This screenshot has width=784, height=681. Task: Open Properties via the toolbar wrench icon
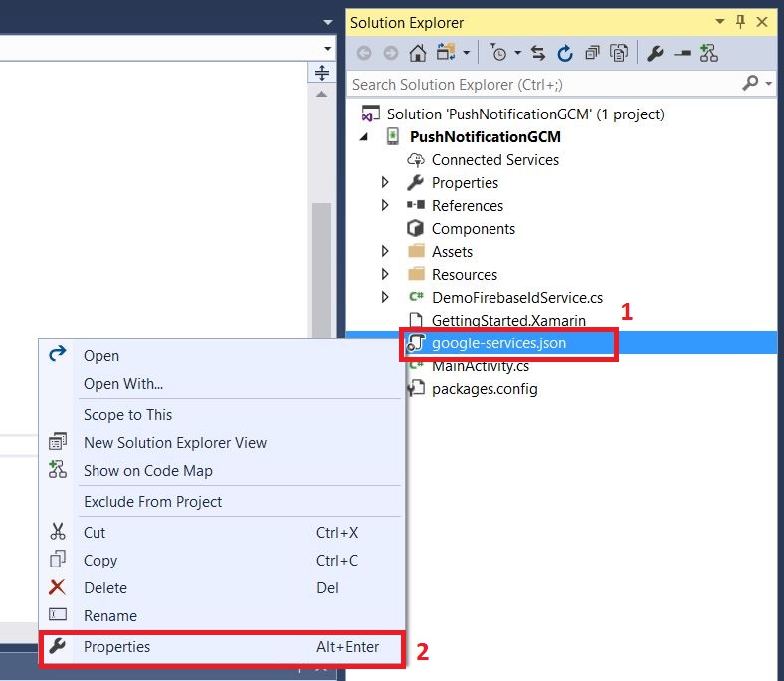pyautogui.click(x=655, y=53)
